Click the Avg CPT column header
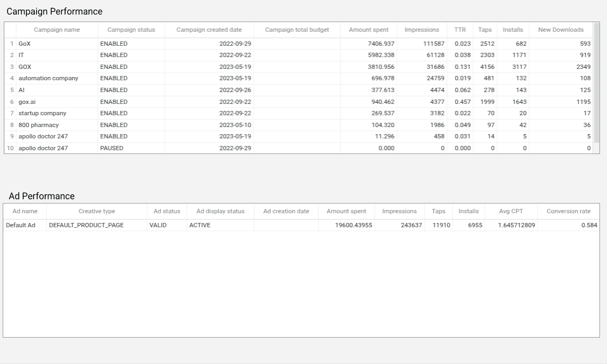 click(511, 211)
